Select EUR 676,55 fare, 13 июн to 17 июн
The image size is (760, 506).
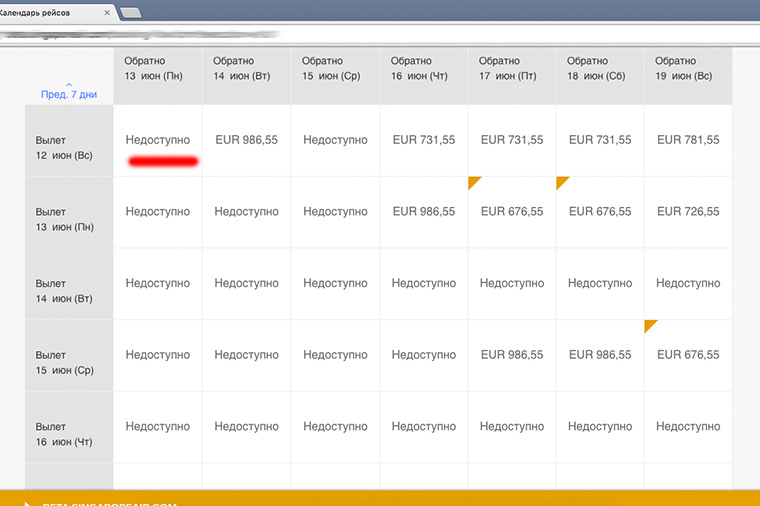point(512,212)
